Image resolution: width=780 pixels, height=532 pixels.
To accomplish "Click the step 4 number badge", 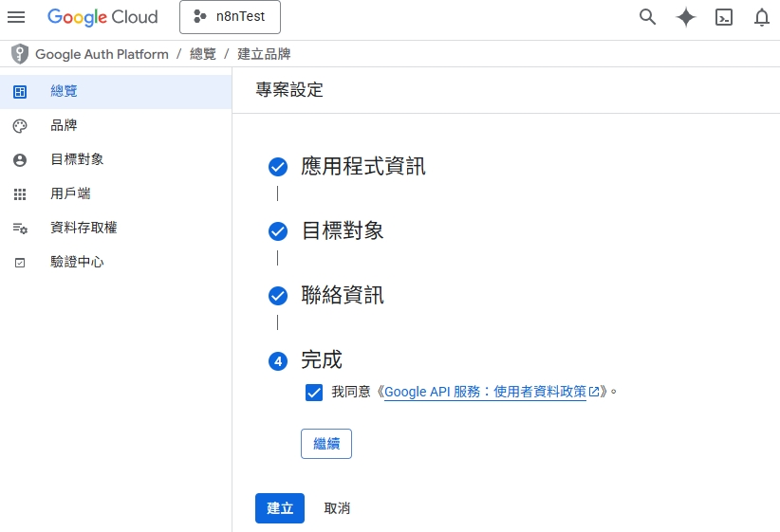I will click(278, 361).
